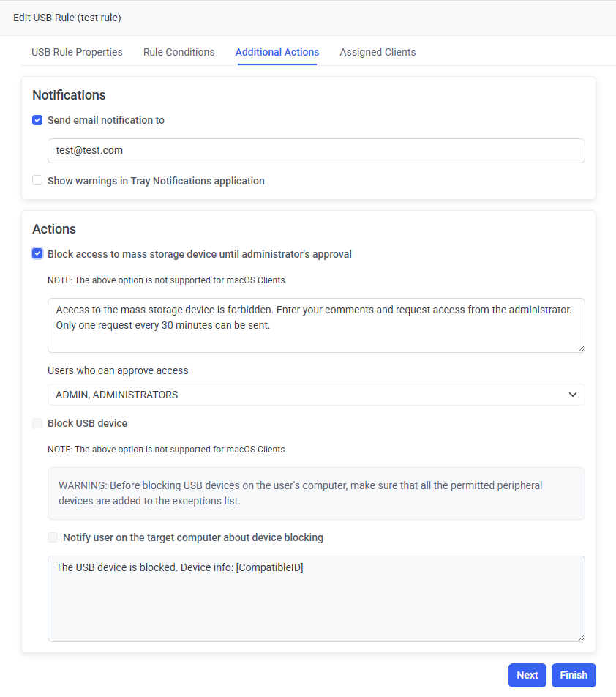616x697 pixels.
Task: Switch to the Rule Conditions tab
Action: 179,52
